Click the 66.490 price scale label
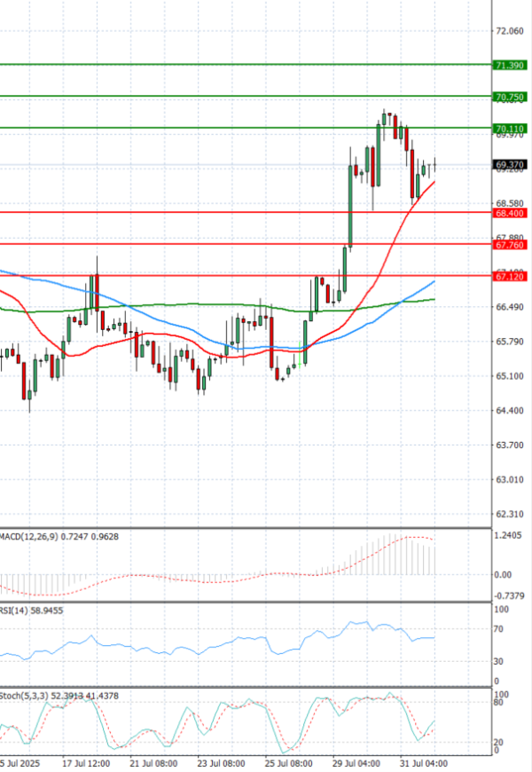The image size is (532, 772). pos(509,307)
